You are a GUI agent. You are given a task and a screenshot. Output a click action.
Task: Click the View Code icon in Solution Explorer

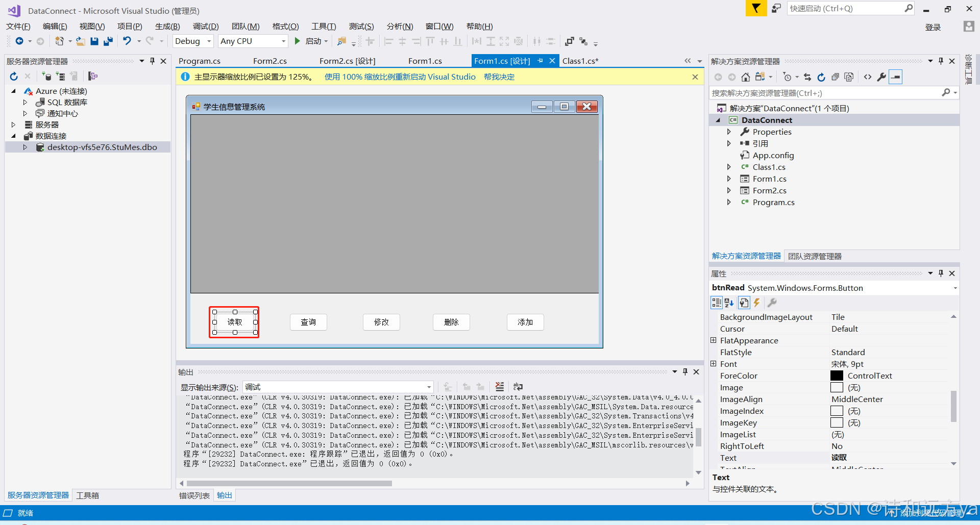[x=868, y=77]
